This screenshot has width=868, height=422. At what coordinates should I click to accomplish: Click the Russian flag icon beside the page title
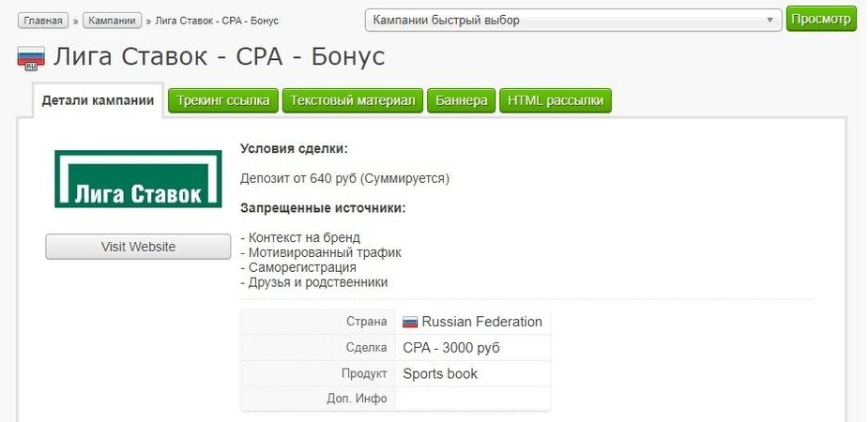pos(31,59)
